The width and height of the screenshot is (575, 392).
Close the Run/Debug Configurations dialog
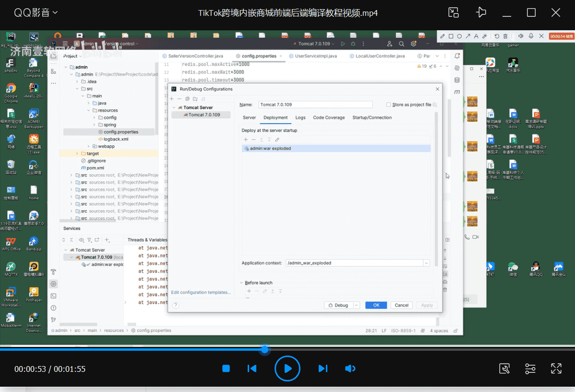click(437, 89)
